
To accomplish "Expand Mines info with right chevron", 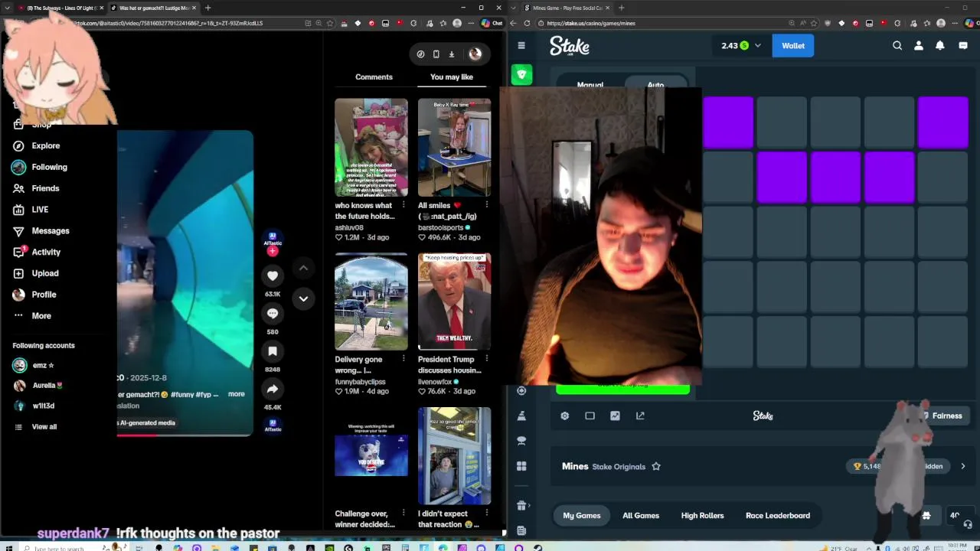I will pos(962,466).
